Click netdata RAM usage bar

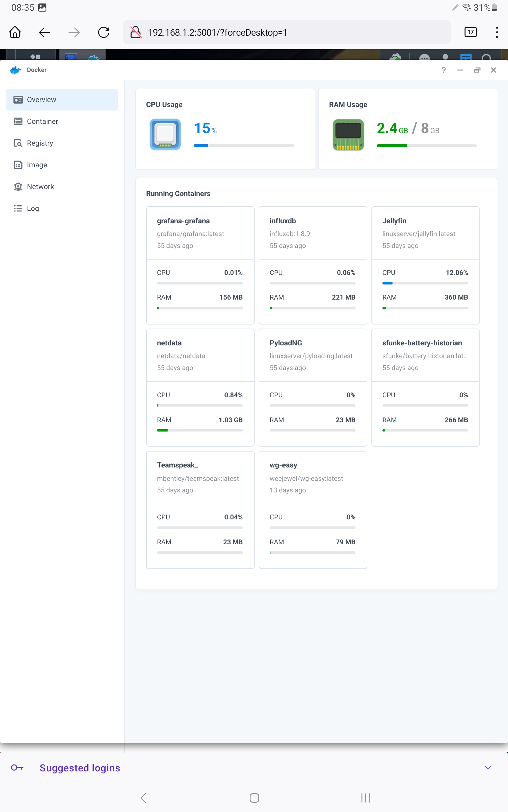(199, 430)
